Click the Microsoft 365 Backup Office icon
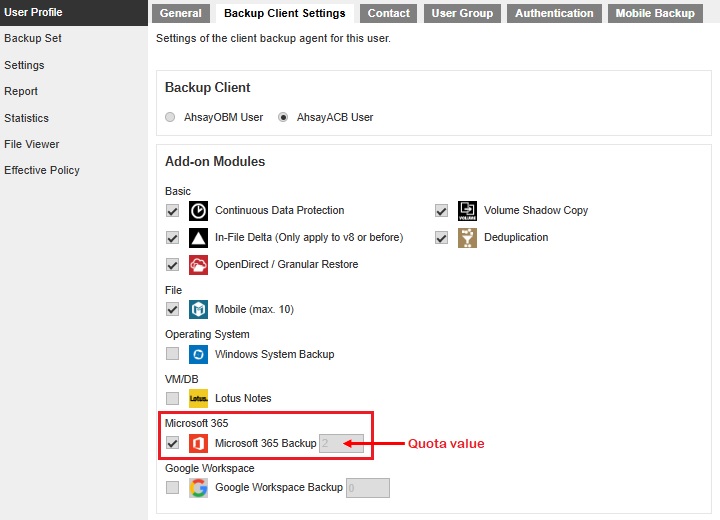This screenshot has width=720, height=520. coord(199,443)
